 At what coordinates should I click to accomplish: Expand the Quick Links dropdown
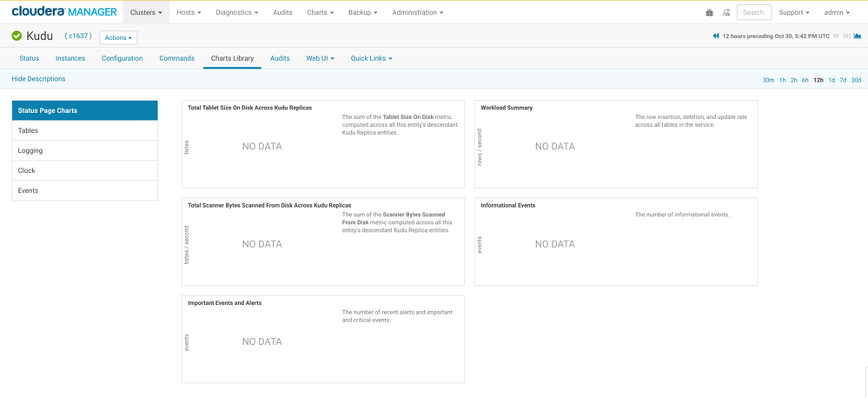coord(372,58)
